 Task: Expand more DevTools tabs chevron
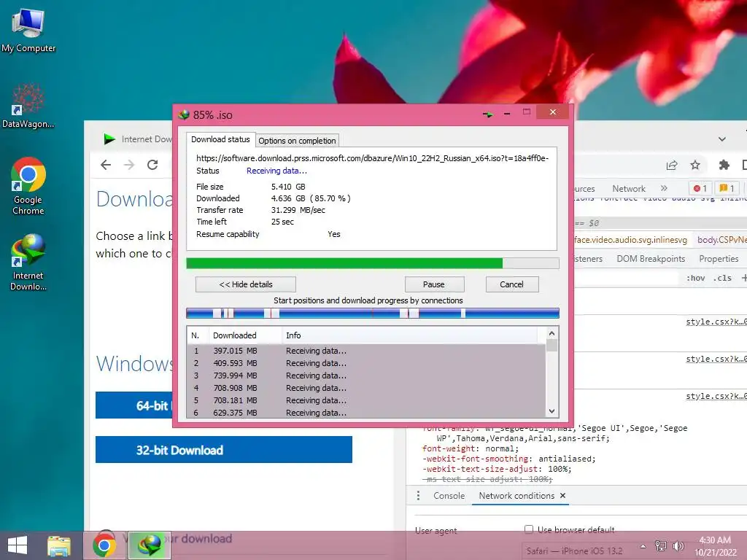[664, 188]
